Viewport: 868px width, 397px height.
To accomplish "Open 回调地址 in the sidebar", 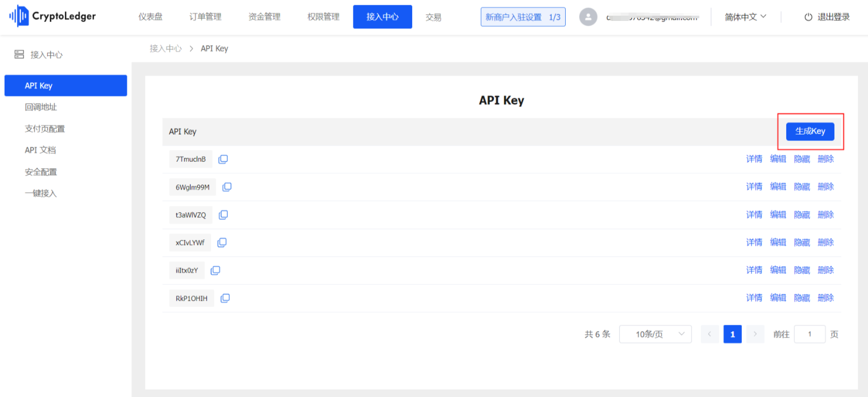I will click(x=41, y=107).
